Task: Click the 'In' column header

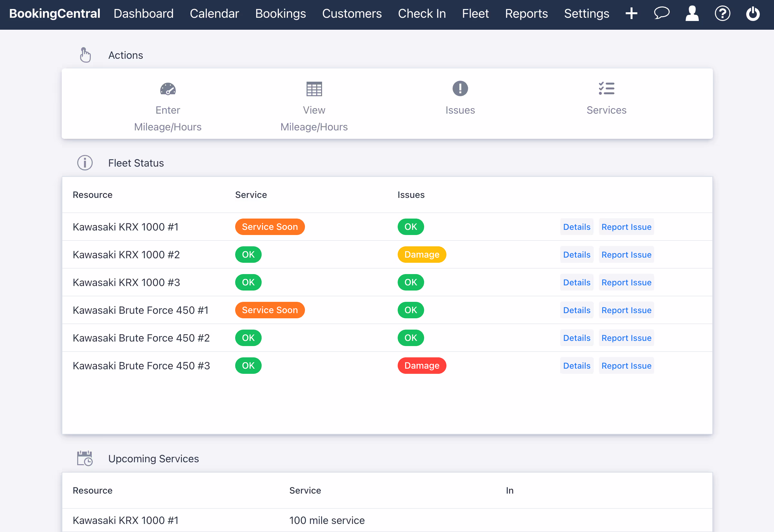Action: click(x=509, y=490)
